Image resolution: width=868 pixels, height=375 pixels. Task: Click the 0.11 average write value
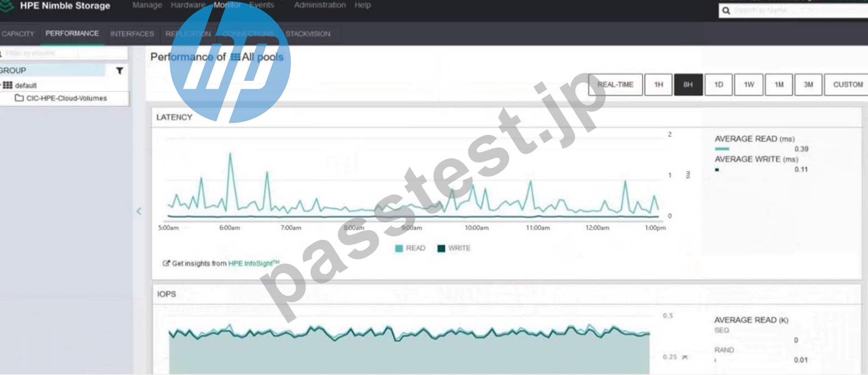tap(801, 169)
